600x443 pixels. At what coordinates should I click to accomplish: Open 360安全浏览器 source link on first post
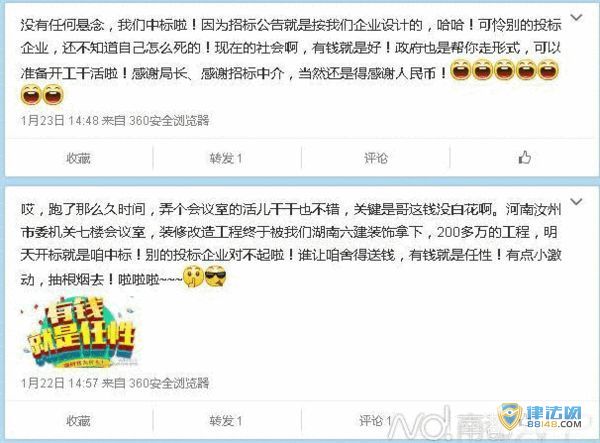coord(169,121)
